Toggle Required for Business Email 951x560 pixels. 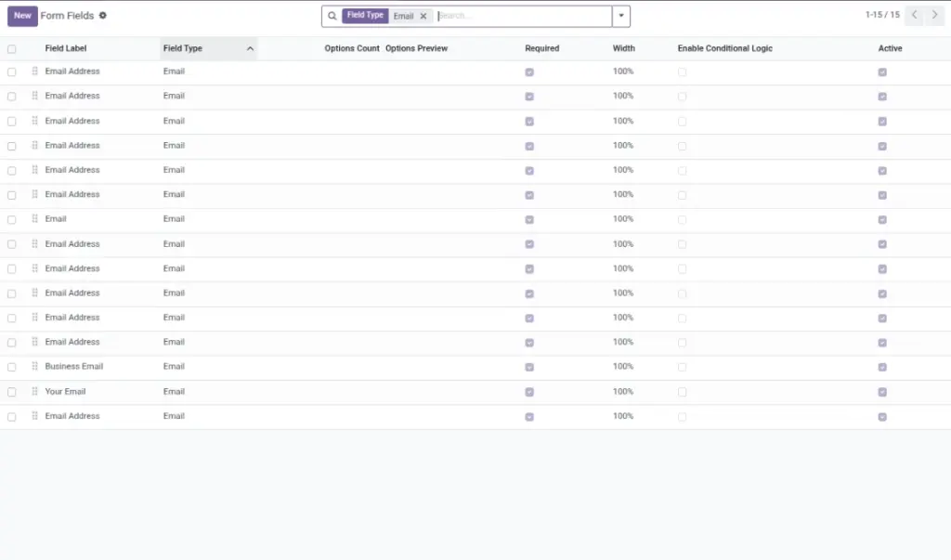point(529,367)
